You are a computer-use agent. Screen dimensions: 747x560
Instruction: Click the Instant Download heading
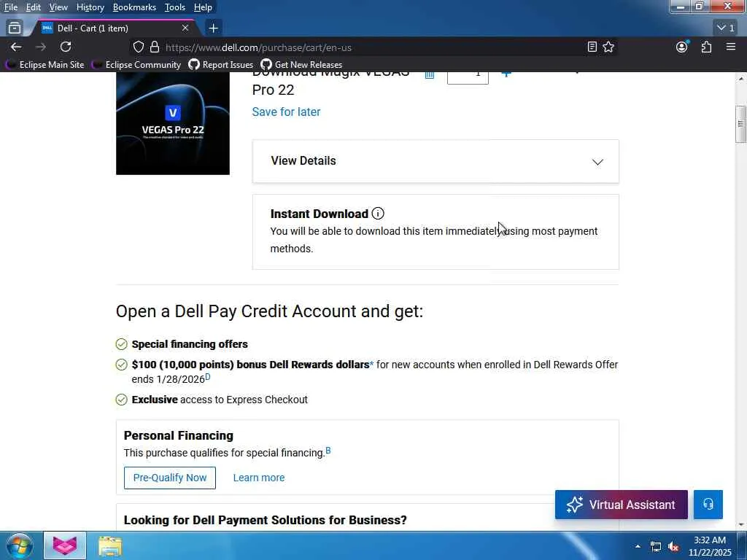point(320,214)
